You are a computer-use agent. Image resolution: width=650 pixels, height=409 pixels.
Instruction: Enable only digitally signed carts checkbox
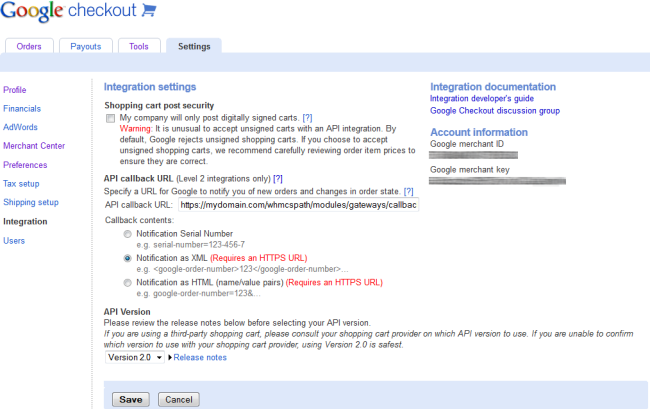[110, 118]
